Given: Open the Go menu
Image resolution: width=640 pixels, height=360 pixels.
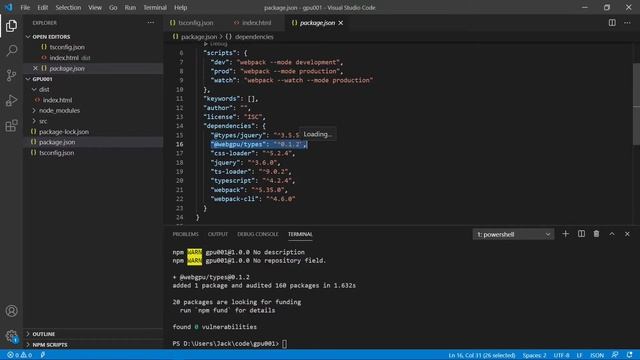Looking at the screenshot, I should 113,7.
